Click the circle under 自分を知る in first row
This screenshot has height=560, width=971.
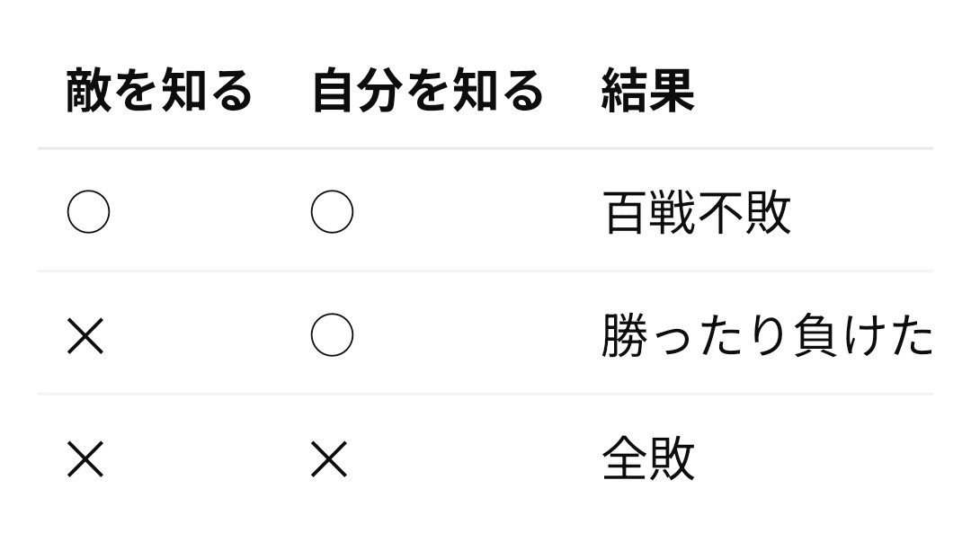[x=332, y=213]
